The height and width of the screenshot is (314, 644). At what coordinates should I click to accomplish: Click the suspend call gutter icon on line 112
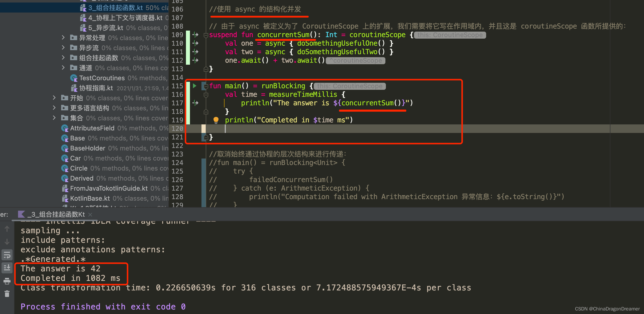(195, 60)
